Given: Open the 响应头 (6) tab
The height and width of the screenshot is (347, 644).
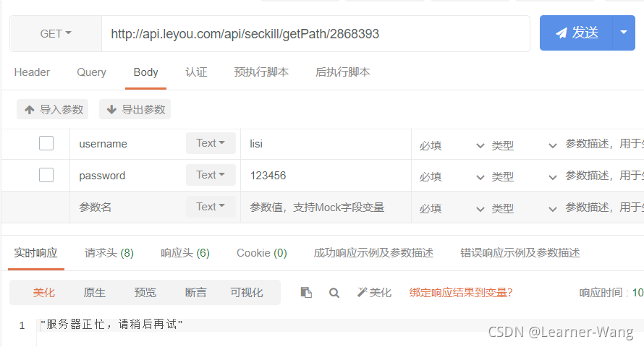Looking at the screenshot, I should (x=185, y=253).
